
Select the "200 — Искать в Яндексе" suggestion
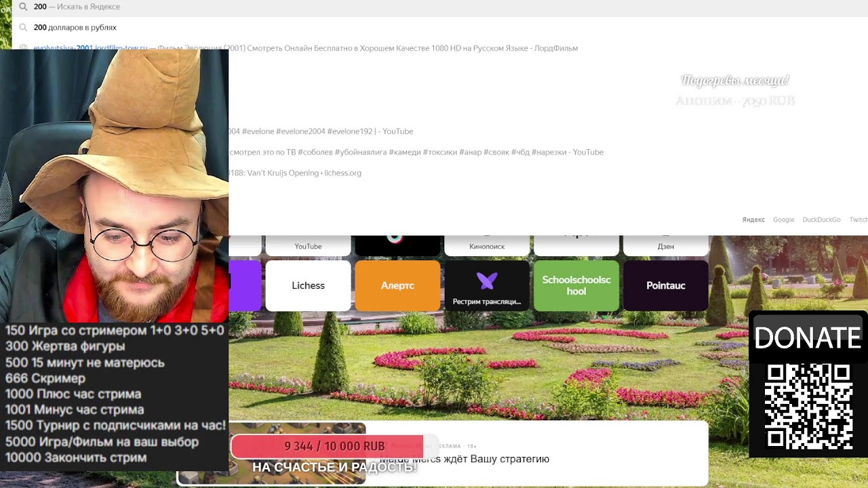[x=439, y=7]
